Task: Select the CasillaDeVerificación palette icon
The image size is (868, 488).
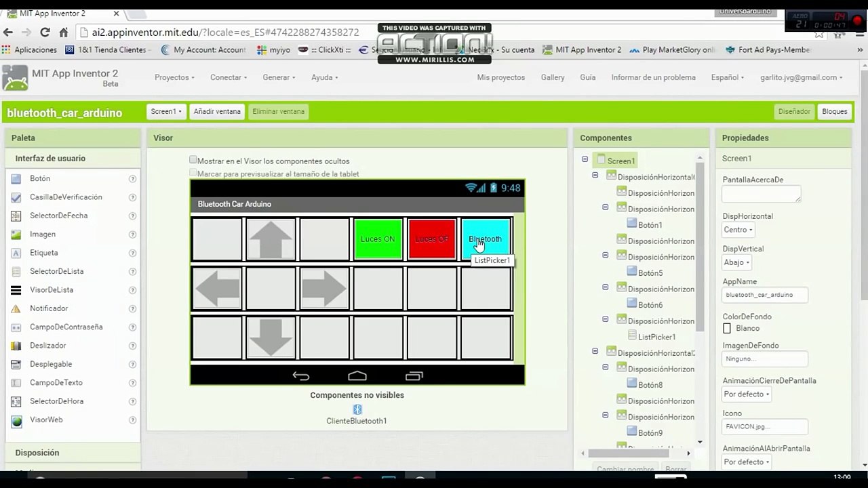Action: 16,197
